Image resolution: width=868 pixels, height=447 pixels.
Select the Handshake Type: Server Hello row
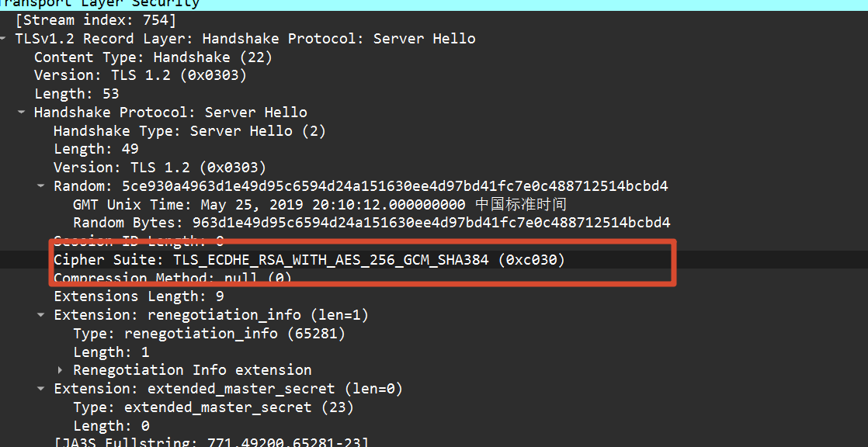point(190,131)
